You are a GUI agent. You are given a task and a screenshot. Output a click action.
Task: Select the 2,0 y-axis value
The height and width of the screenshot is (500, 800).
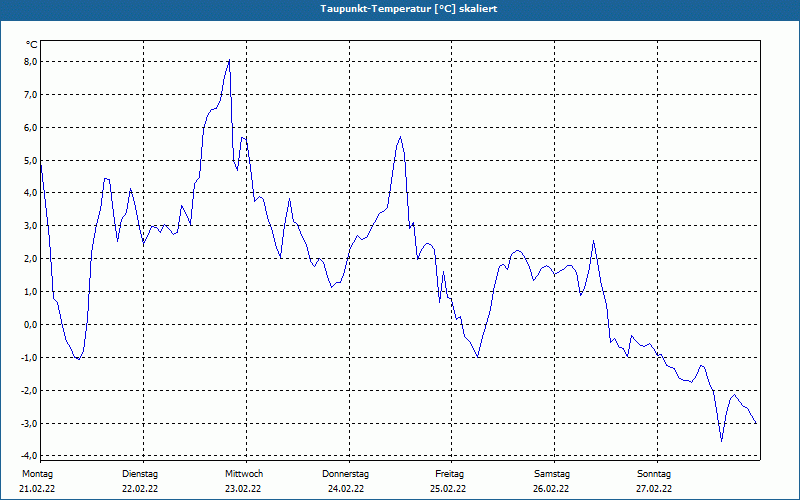(31, 259)
